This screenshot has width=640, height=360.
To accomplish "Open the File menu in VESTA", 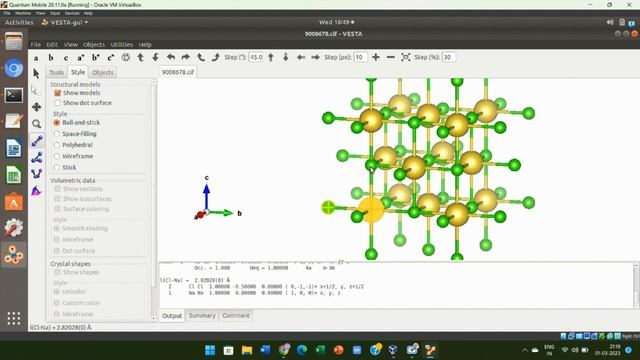I will pos(36,44).
